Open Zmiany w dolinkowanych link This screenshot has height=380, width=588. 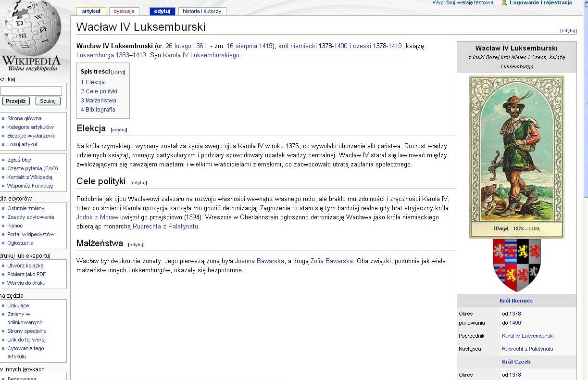click(x=25, y=318)
